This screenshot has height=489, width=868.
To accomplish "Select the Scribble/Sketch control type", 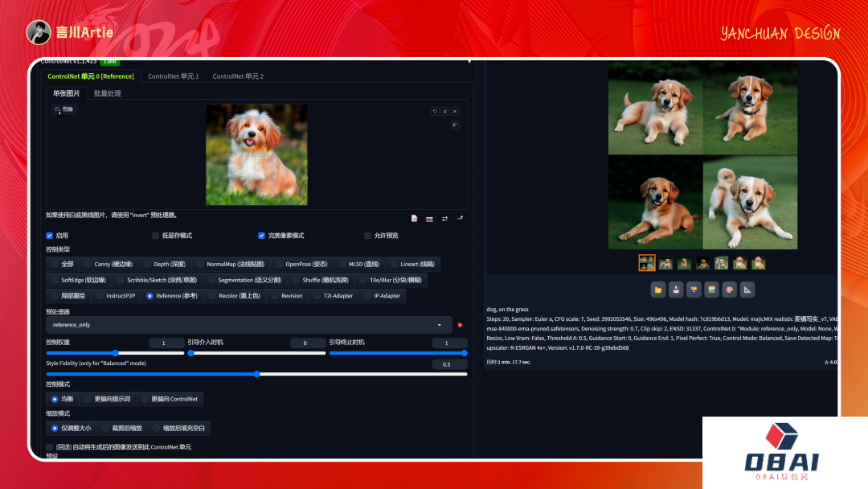I will coord(157,280).
